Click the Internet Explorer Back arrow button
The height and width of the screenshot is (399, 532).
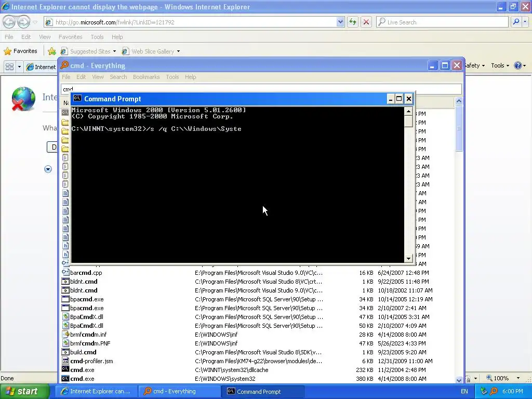(x=9, y=22)
